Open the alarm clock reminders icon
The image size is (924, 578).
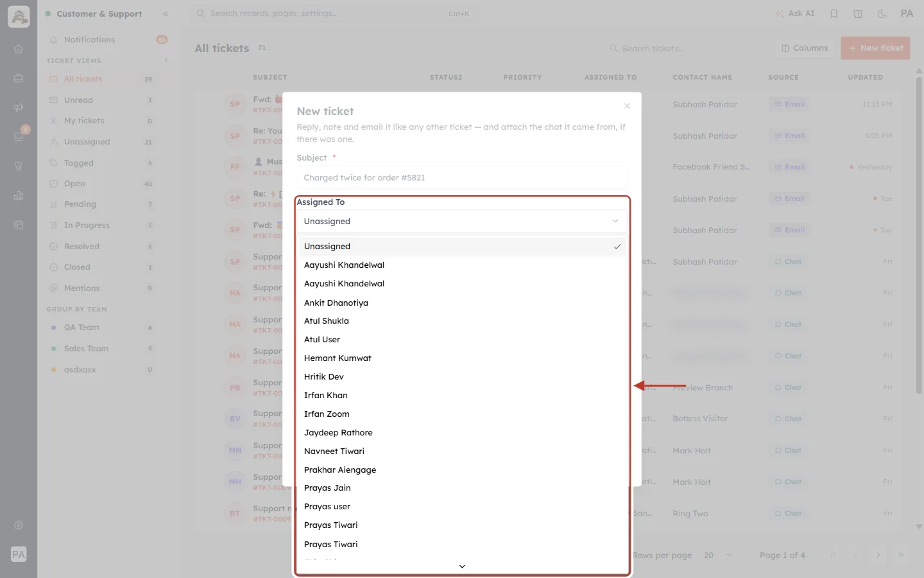858,13
